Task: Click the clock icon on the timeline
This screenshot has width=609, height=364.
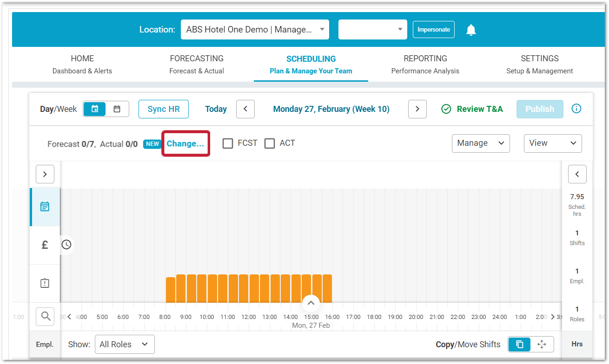Action: click(x=66, y=245)
